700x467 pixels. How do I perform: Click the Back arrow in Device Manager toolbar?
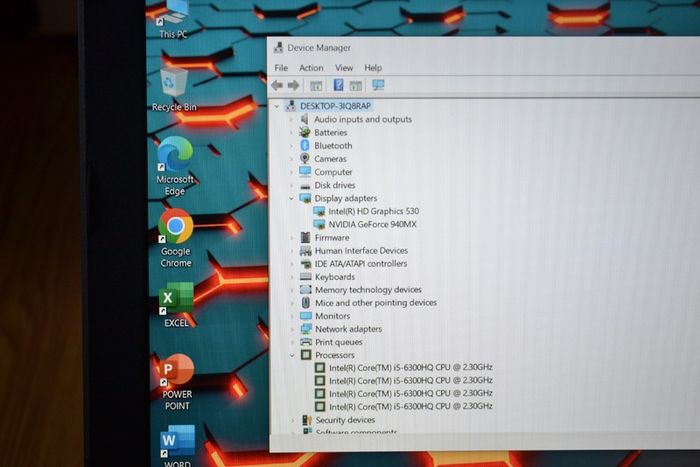pos(277,85)
